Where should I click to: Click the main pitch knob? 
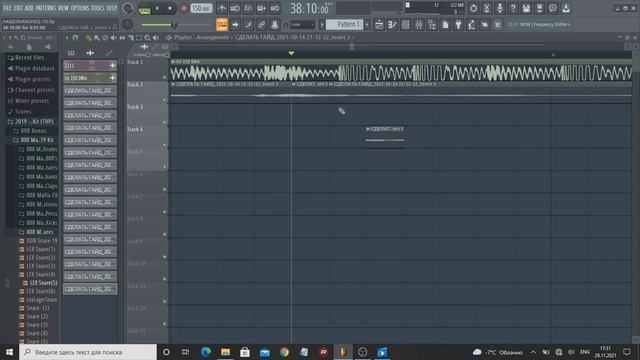128,24
